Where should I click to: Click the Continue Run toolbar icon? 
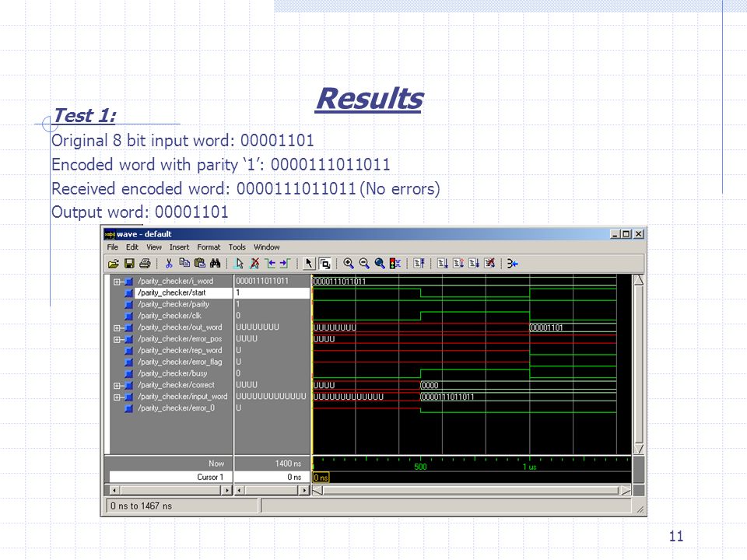(x=458, y=264)
